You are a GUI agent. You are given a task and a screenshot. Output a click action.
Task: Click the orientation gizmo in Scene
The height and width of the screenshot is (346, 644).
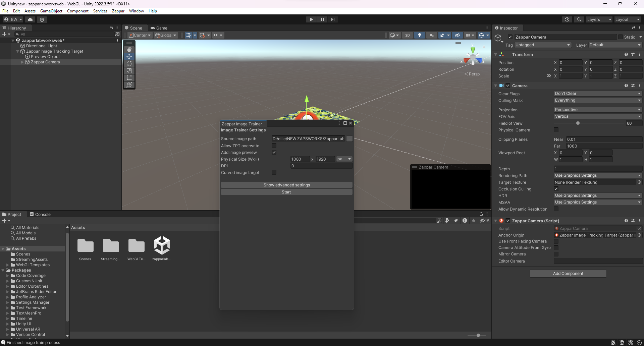pyautogui.click(x=473, y=57)
